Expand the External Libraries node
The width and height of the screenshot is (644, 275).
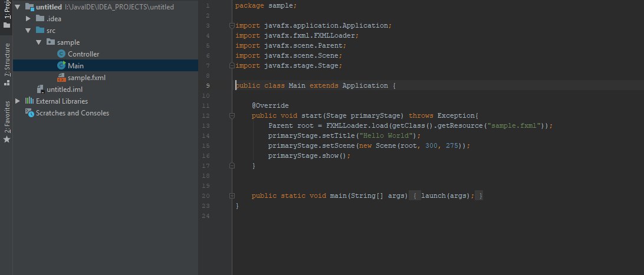[17, 101]
